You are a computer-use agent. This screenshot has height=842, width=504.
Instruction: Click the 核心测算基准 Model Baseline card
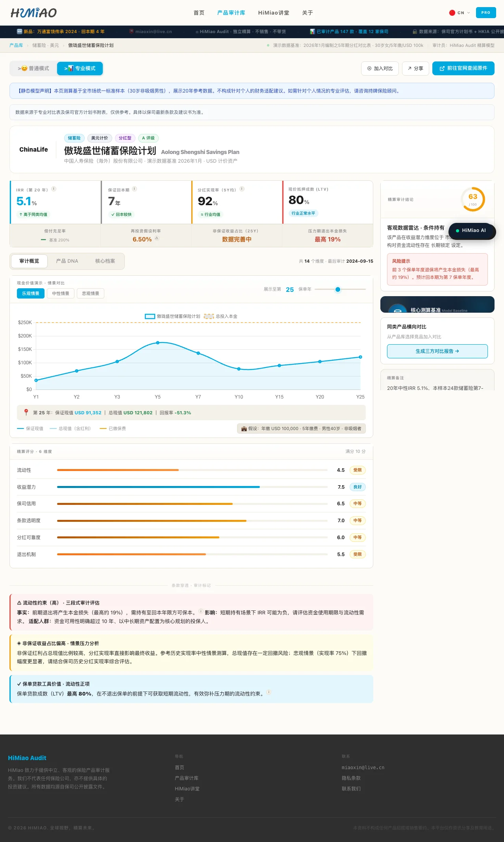437,304
